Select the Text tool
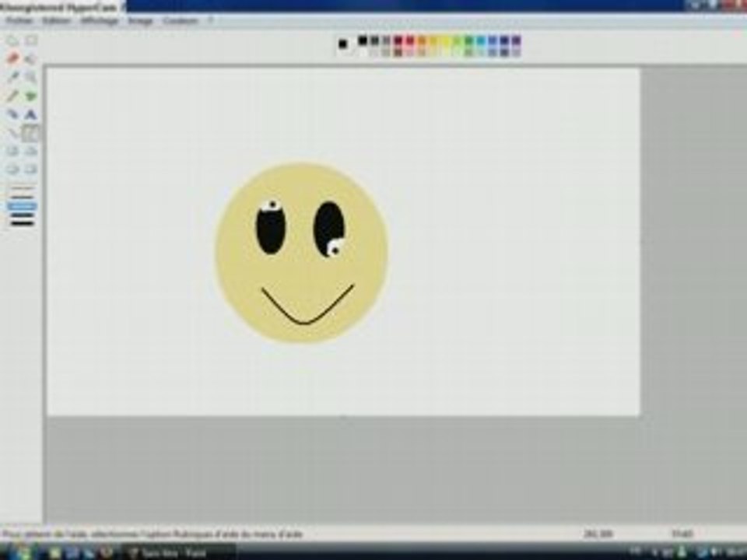747x560 pixels. (x=31, y=114)
